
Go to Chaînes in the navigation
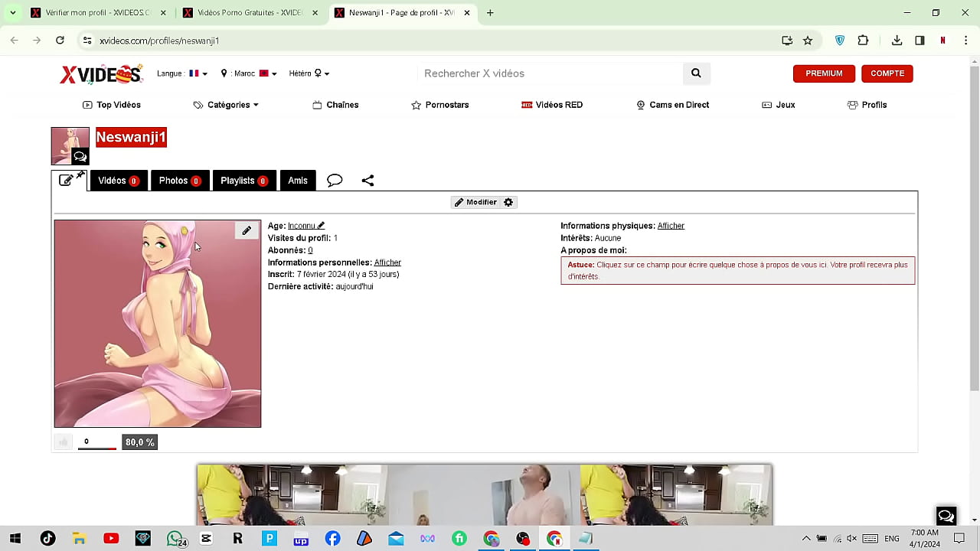[335, 105]
